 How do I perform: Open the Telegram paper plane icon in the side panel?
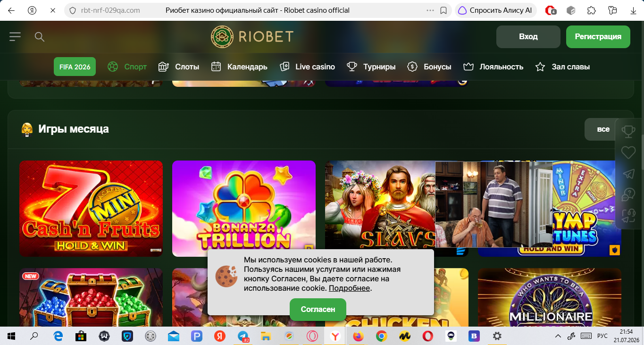[628, 174]
